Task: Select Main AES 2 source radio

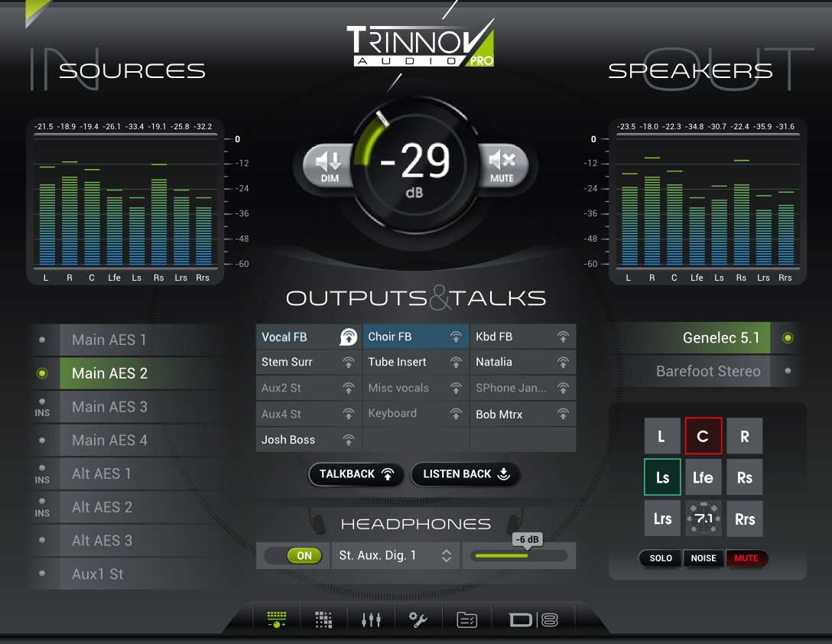Action: [42, 373]
